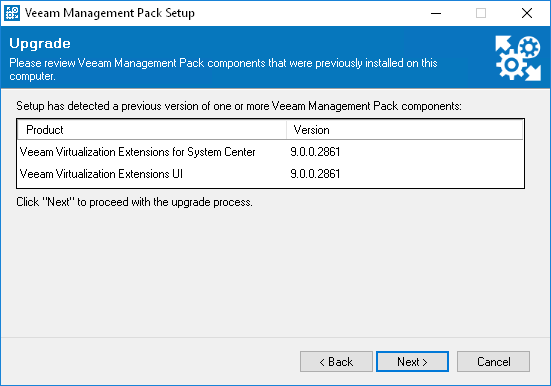The width and height of the screenshot is (551, 386).
Task: Click the upgrade gears icon in the banner
Action: [518, 58]
